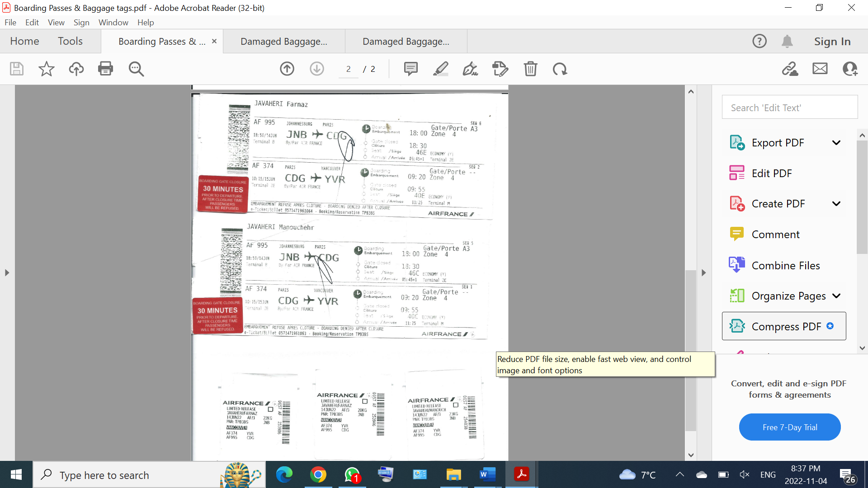Open the Share link icon
The height and width of the screenshot is (488, 868).
click(x=790, y=69)
